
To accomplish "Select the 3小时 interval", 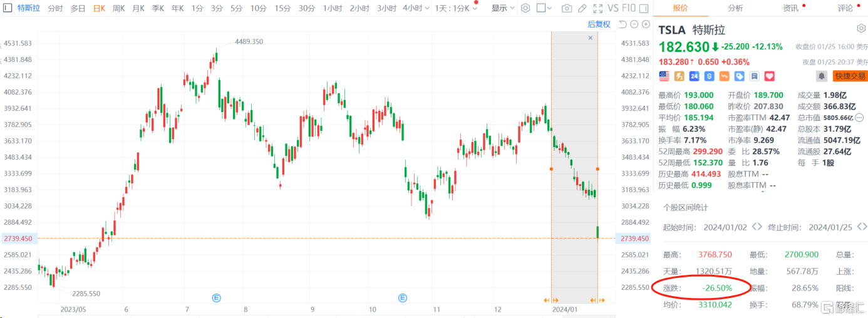I will [x=386, y=8].
